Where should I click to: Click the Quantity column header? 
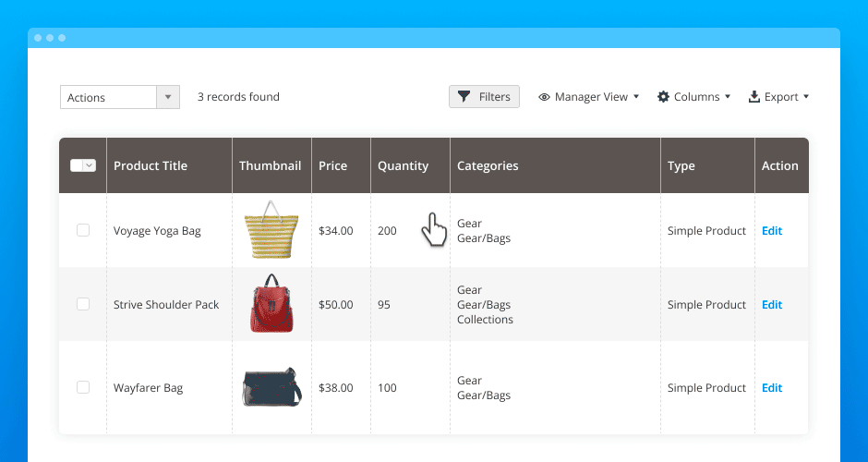[403, 166]
